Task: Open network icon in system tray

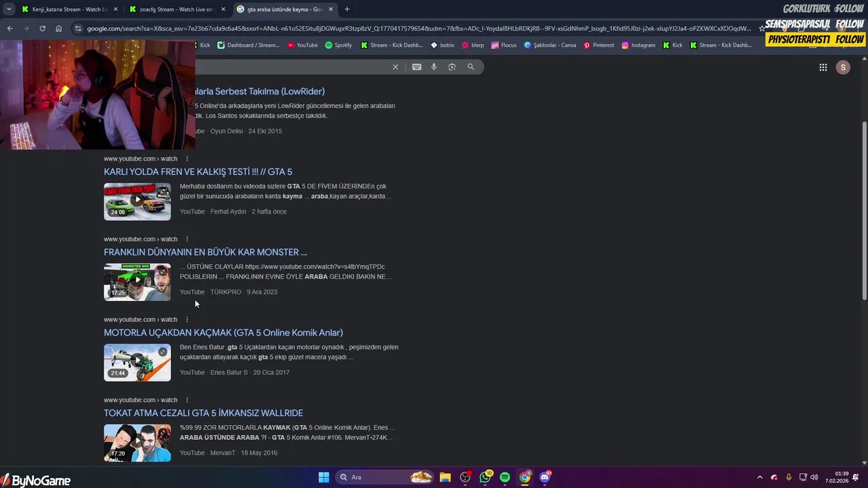Action: pyautogui.click(x=803, y=477)
